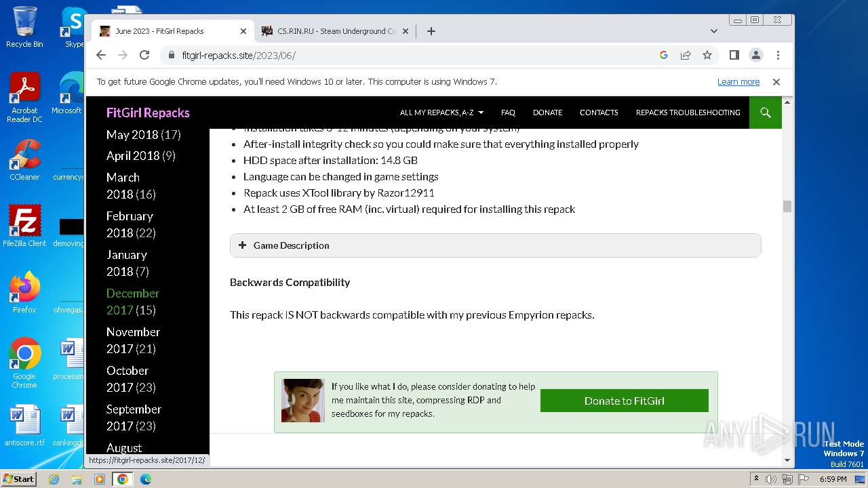The height and width of the screenshot is (488, 868).
Task: Switch to the June 2023 FitGirl Repacks tab
Action: coord(173,31)
